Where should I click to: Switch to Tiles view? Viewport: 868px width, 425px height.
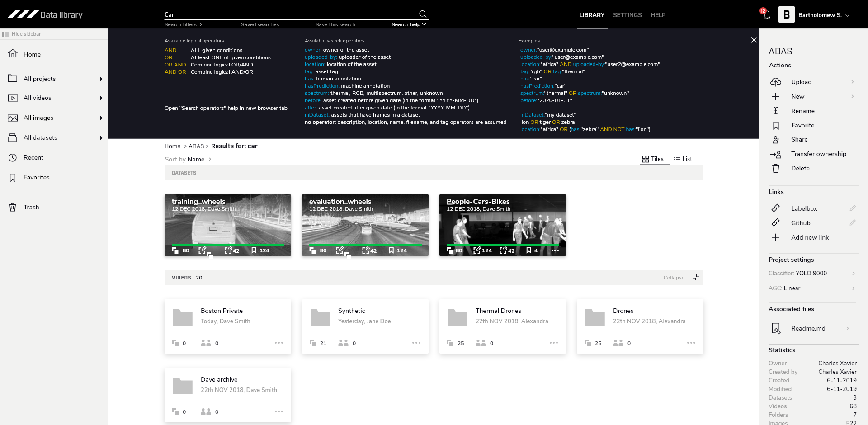(653, 159)
